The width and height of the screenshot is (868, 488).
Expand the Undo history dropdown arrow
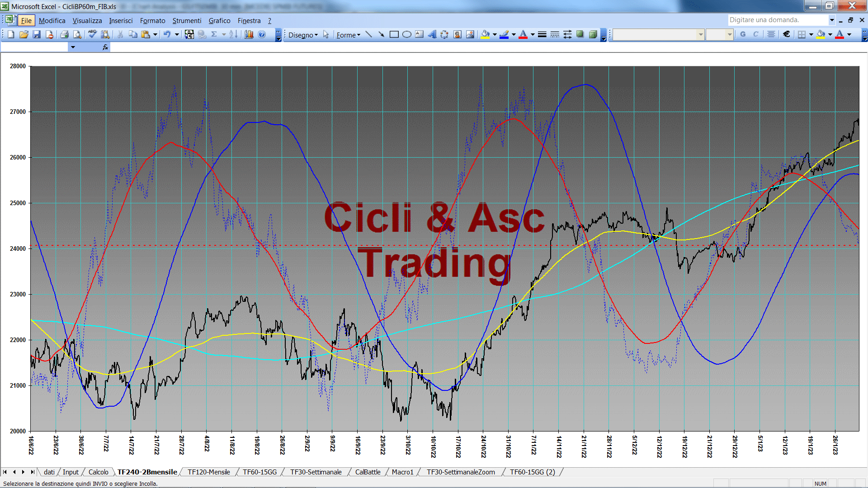(x=177, y=35)
